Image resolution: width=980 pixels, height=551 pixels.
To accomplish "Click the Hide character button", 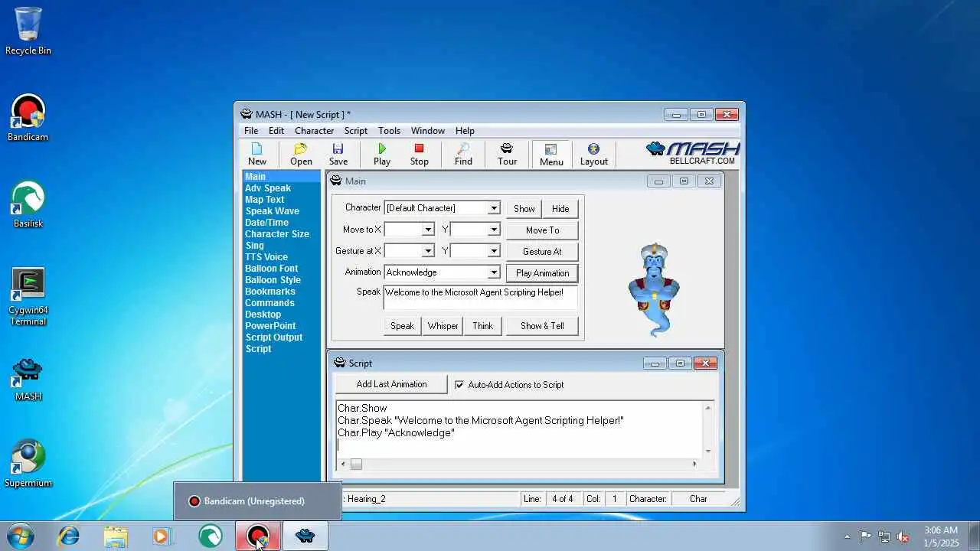I will click(560, 209).
